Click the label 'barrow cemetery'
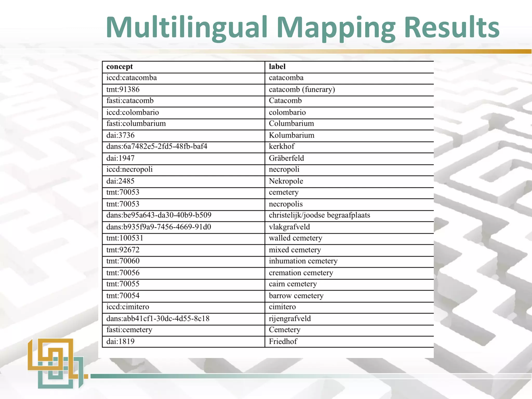The width and height of the screenshot is (532, 399). pos(296,296)
